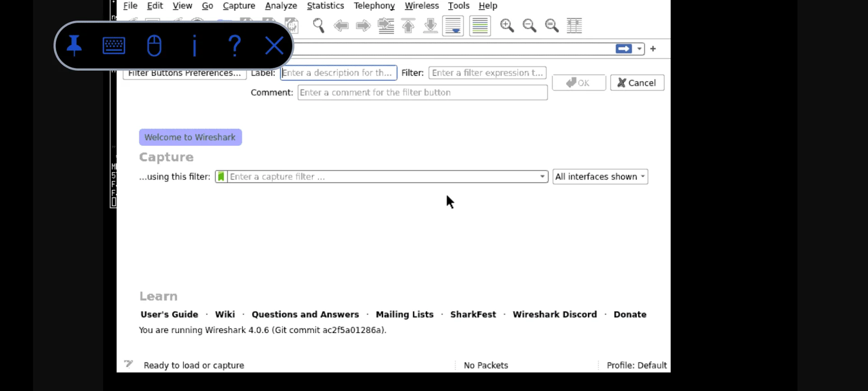This screenshot has height=391, width=868.
Task: Toggle packet list colorization button
Action: pyautogui.click(x=480, y=26)
